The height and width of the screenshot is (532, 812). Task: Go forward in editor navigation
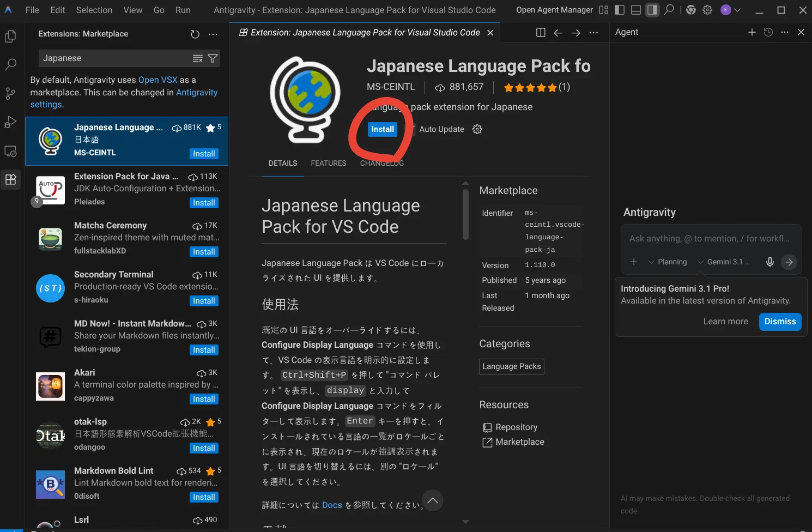tap(575, 33)
